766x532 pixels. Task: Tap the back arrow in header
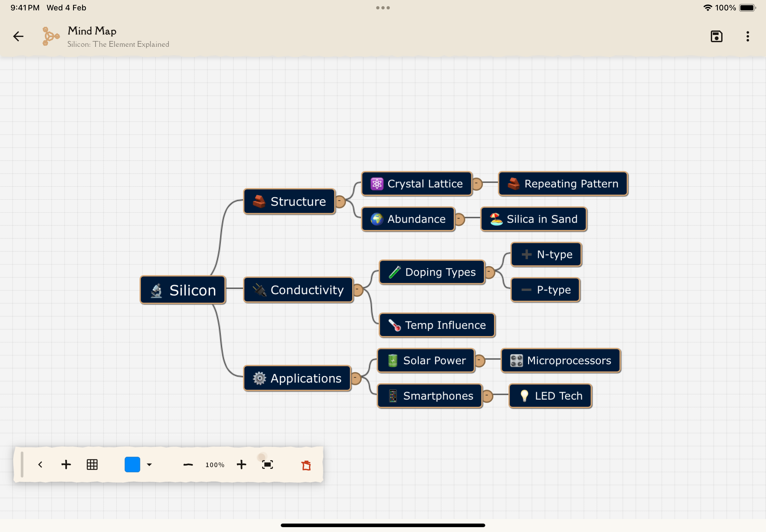pyautogui.click(x=19, y=36)
